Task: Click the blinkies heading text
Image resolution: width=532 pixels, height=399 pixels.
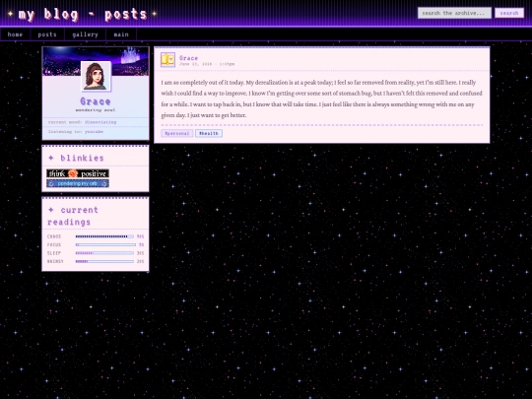Action: pos(82,158)
